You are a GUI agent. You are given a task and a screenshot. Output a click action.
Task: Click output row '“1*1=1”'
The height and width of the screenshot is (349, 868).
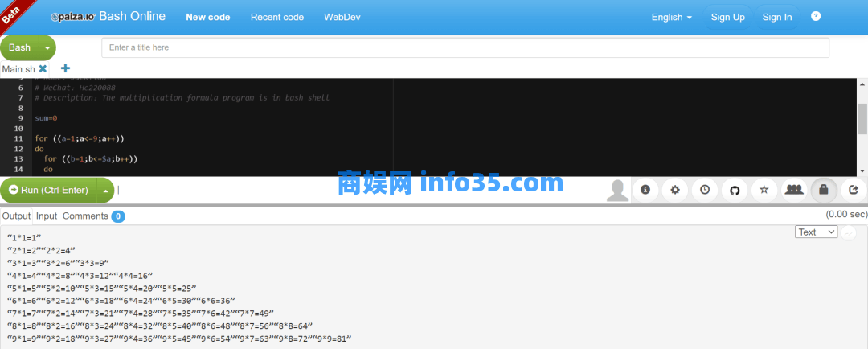click(24, 238)
